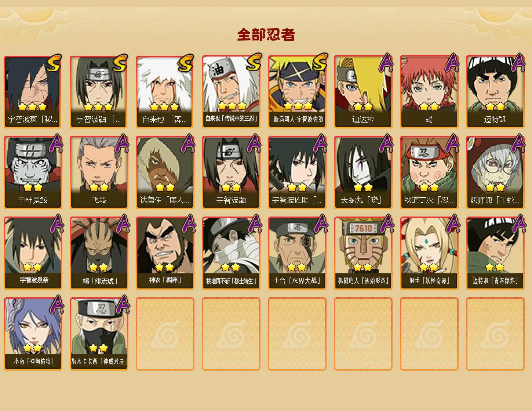Open the 小南「神驹佑将」 card

(33, 334)
